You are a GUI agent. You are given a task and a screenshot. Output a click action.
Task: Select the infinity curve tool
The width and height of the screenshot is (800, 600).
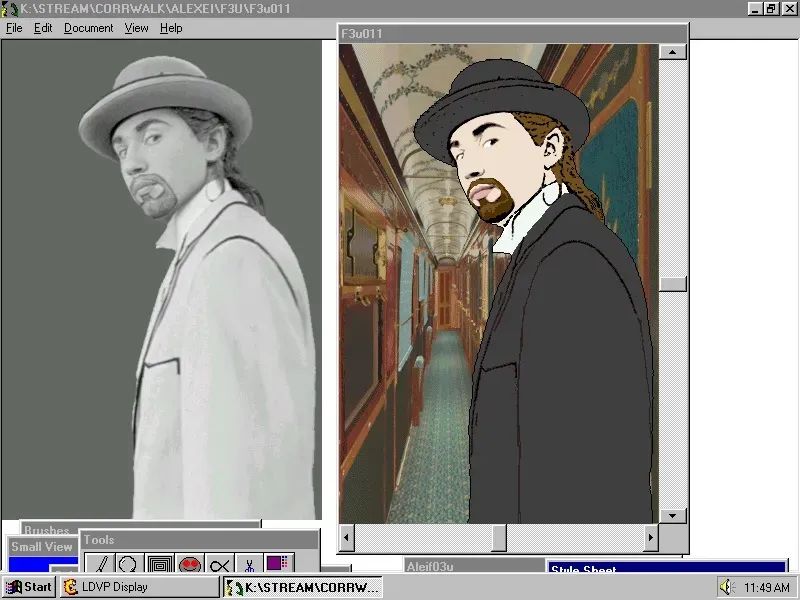coord(220,565)
